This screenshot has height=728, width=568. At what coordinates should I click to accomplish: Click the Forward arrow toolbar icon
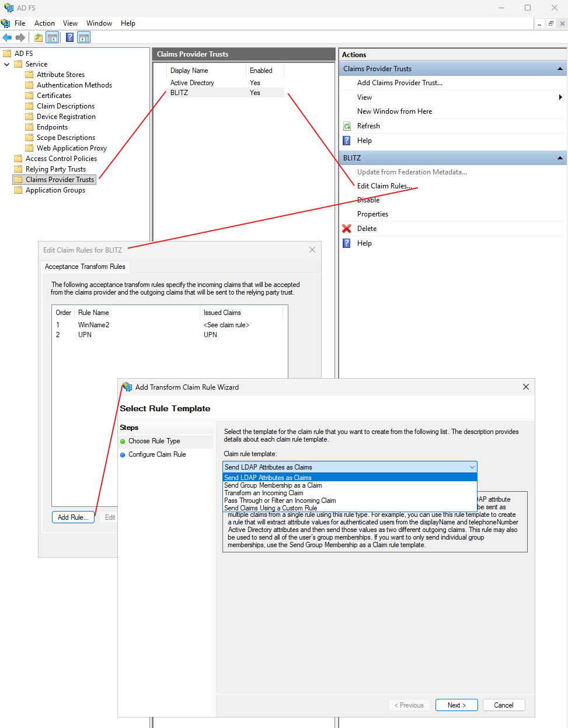pyautogui.click(x=20, y=37)
